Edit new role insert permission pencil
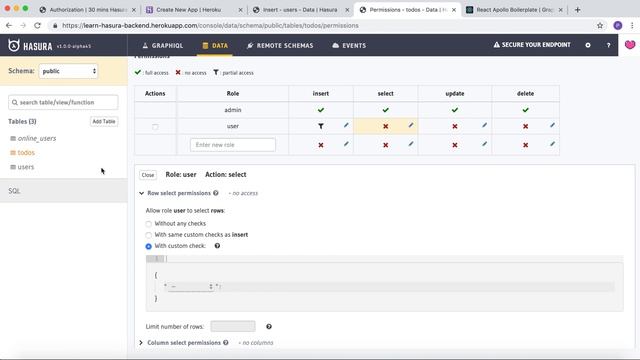The image size is (640, 360). pos(346,144)
